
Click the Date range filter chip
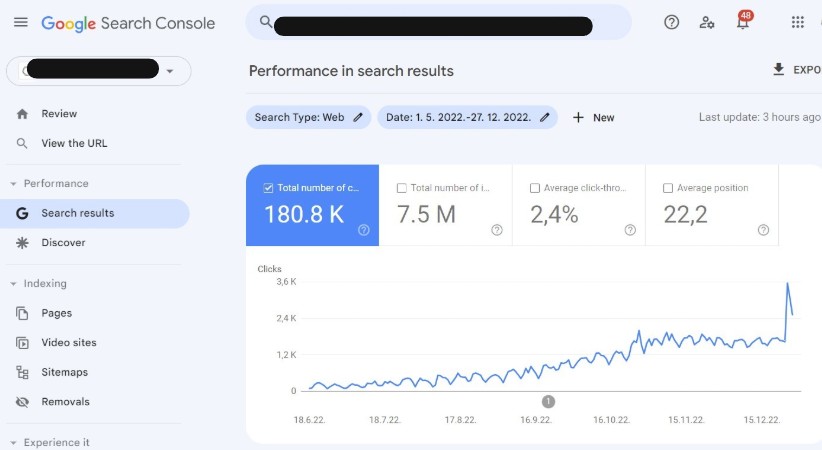[468, 117]
